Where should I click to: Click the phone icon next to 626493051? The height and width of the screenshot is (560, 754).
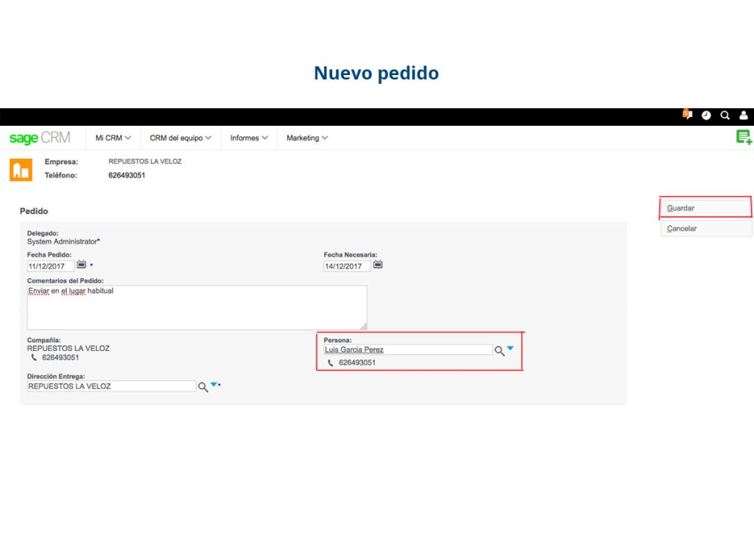[x=330, y=363]
